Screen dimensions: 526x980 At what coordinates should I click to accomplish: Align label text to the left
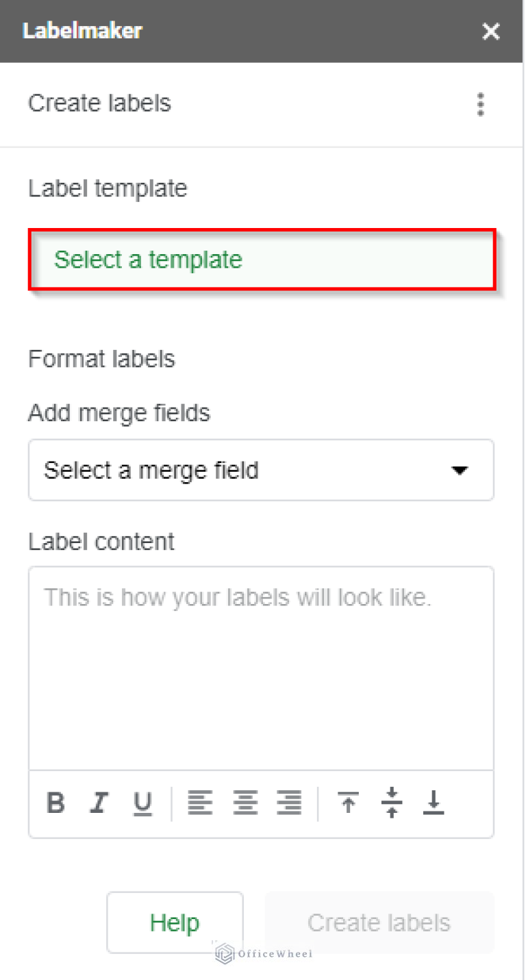(200, 803)
